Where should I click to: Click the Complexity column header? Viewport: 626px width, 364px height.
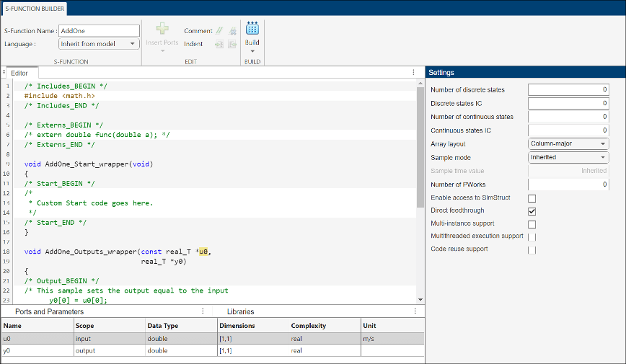coord(325,326)
